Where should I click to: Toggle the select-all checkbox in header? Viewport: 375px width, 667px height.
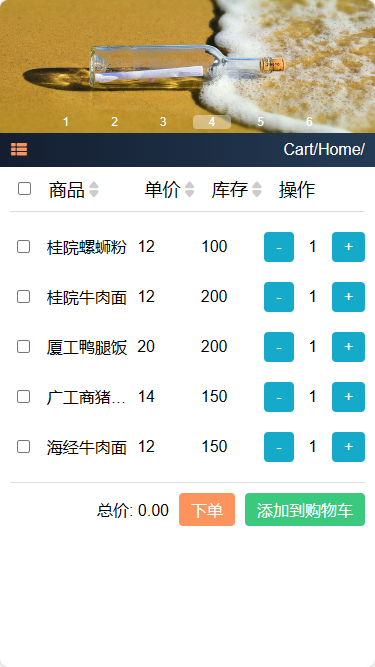(x=24, y=188)
